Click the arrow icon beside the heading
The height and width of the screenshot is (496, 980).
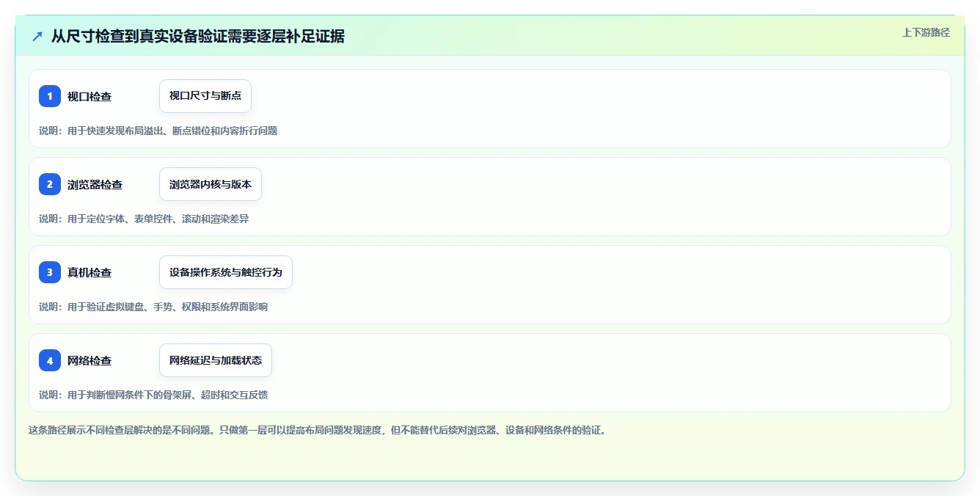tap(37, 36)
